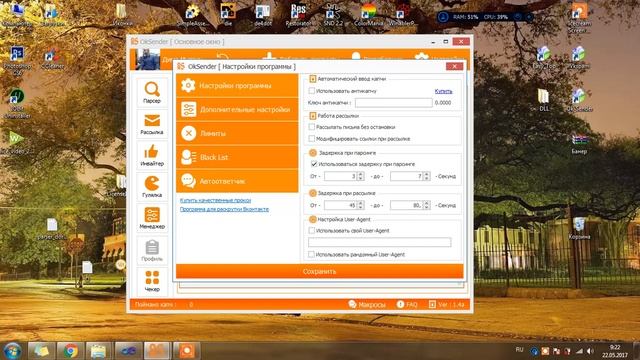Select the Банер desktop icon
This screenshot has width=640, height=360.
point(579,143)
